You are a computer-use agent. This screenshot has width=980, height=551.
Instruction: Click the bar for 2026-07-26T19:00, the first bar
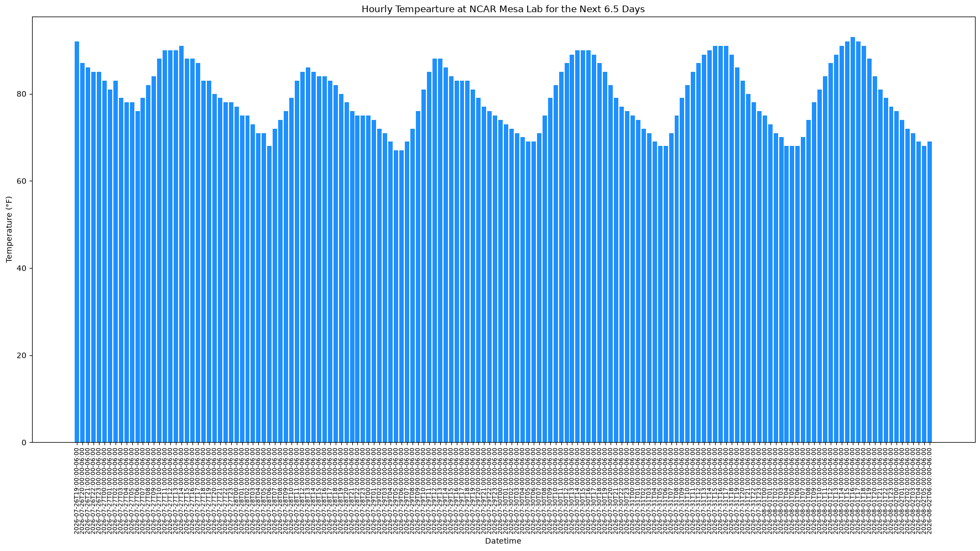[x=77, y=242]
